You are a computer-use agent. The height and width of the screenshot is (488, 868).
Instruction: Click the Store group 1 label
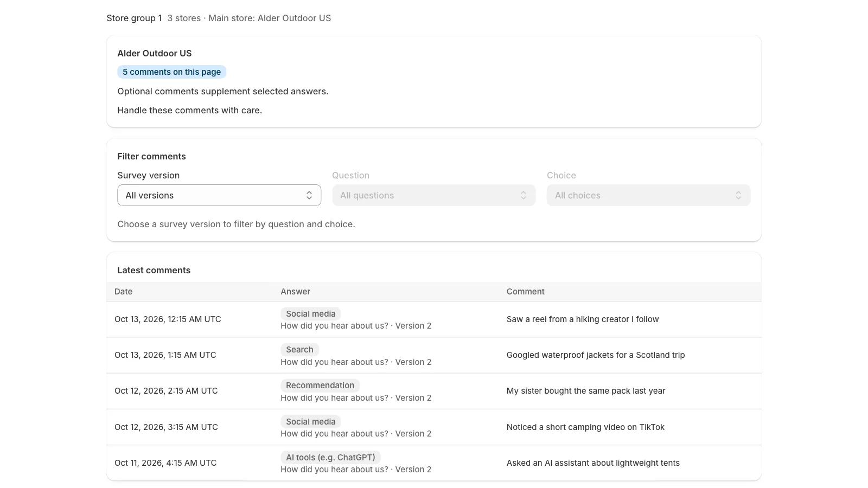(134, 18)
